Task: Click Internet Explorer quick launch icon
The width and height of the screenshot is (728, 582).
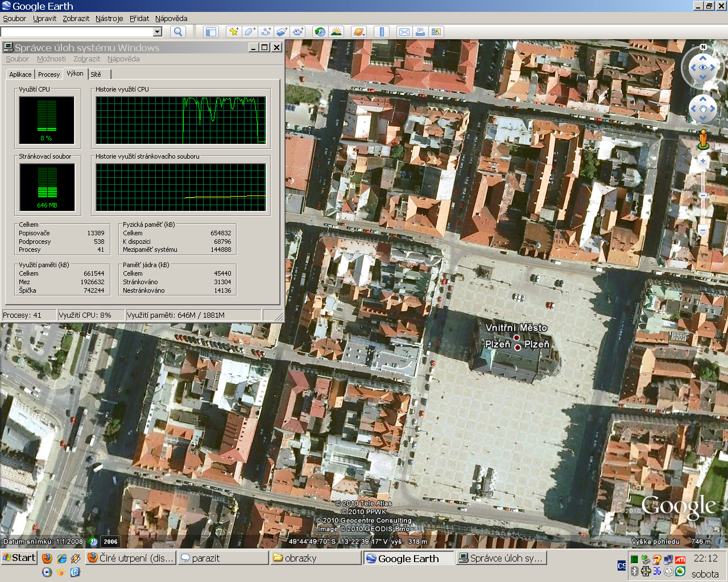Action: pos(62,558)
